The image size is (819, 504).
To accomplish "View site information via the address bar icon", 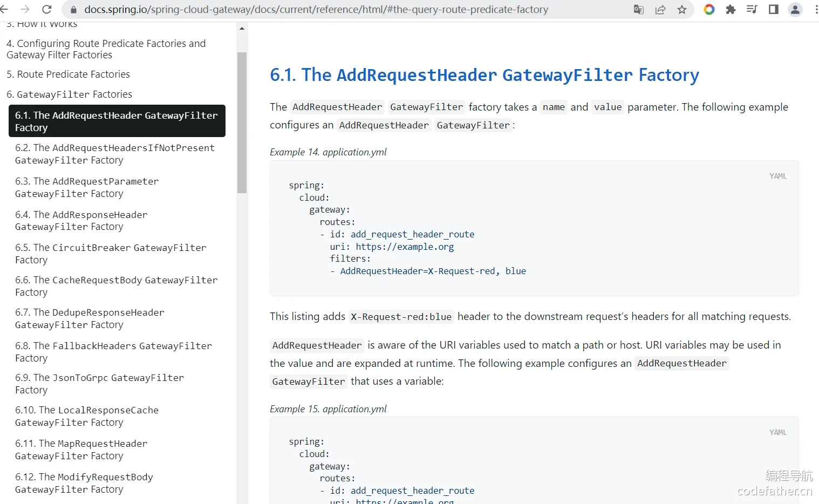I will coord(73,10).
